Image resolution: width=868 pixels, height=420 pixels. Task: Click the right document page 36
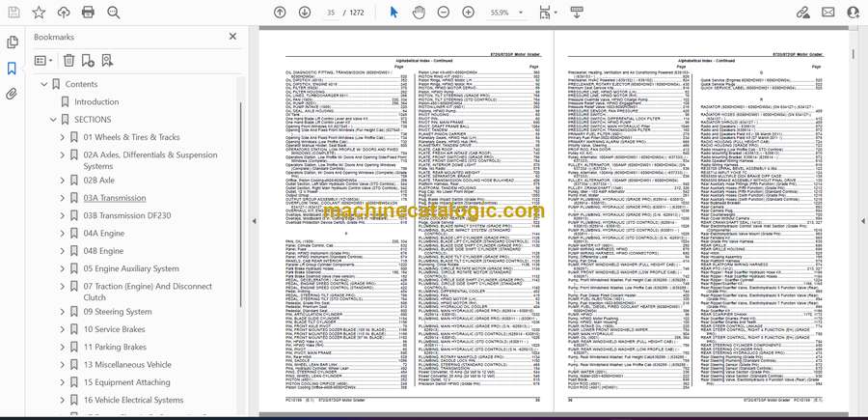[x=701, y=222]
